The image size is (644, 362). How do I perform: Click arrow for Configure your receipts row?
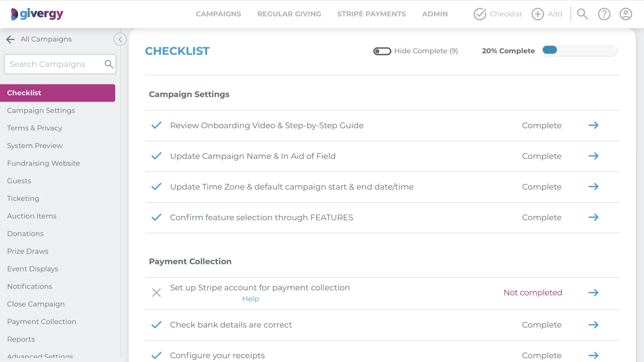(x=593, y=355)
